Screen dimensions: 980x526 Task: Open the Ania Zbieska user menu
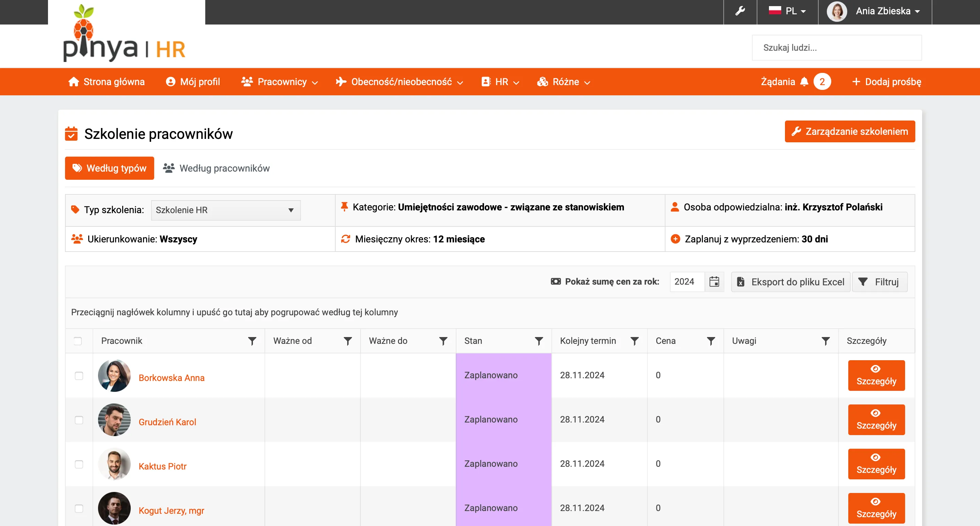tap(888, 11)
